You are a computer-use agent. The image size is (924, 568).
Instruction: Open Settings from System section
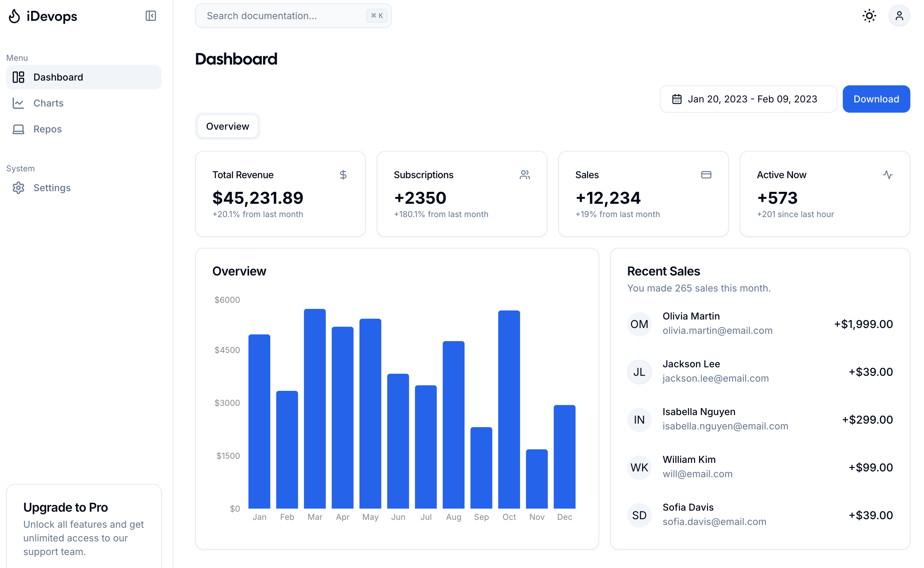click(52, 187)
